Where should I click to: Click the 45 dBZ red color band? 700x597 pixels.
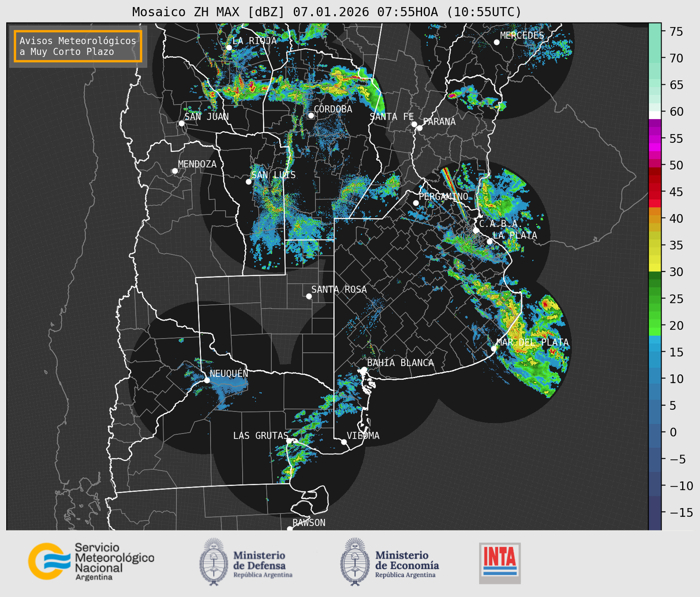coord(655,192)
